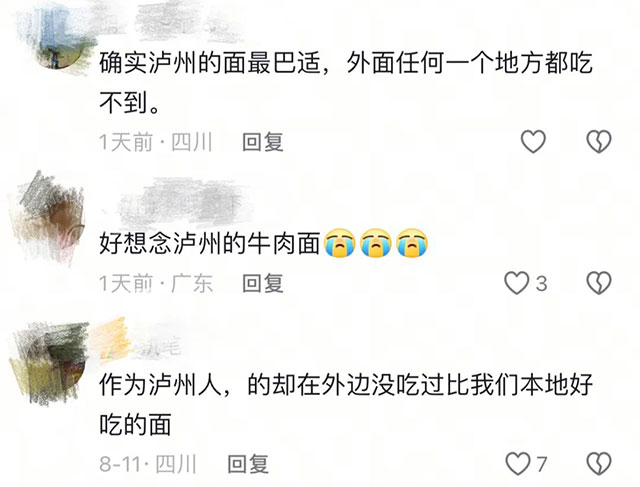
Task: Reply to the 泸州的面最巴适 comment
Action: click(x=262, y=142)
